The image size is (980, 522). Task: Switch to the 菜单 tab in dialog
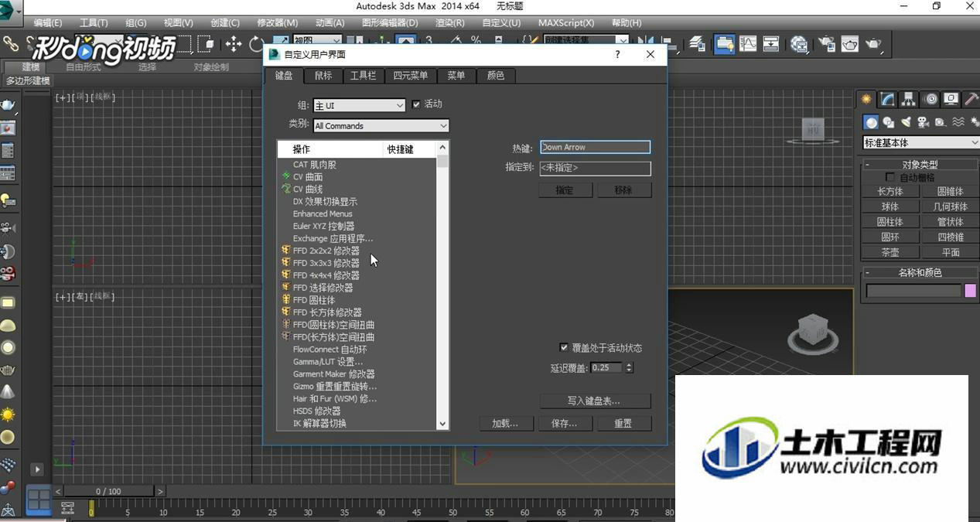point(456,76)
